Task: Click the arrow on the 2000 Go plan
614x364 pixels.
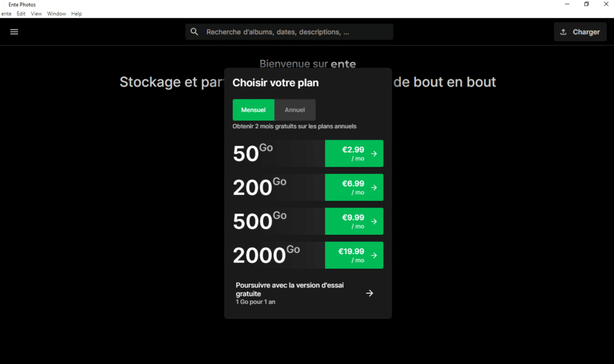Action: (x=374, y=255)
